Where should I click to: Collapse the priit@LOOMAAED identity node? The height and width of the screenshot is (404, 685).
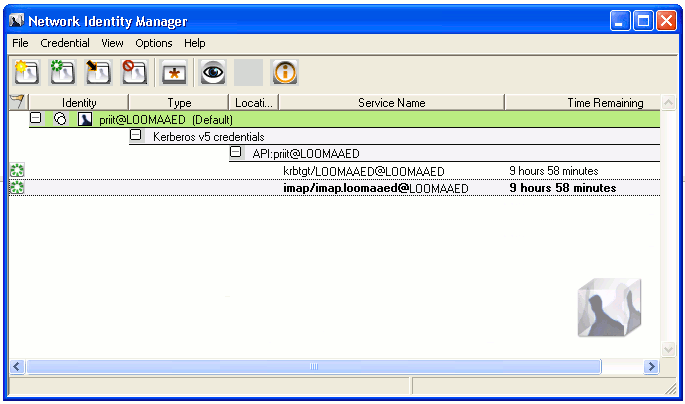[36, 118]
